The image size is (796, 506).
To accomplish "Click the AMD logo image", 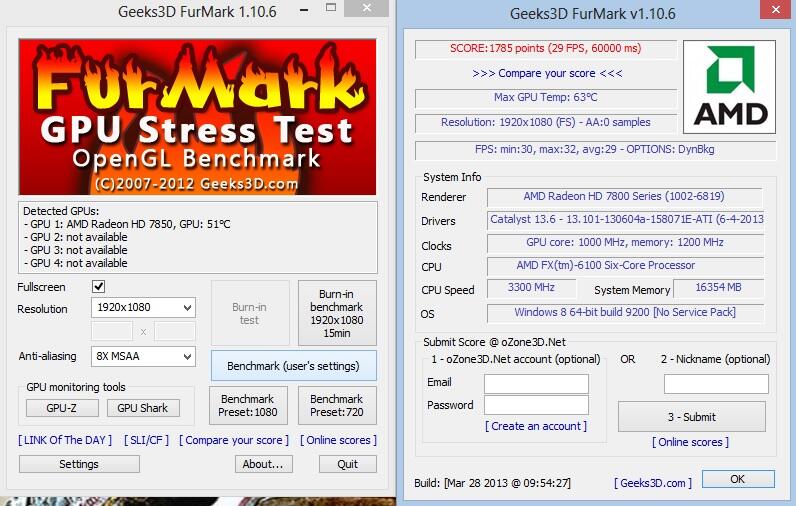I will pos(729,87).
